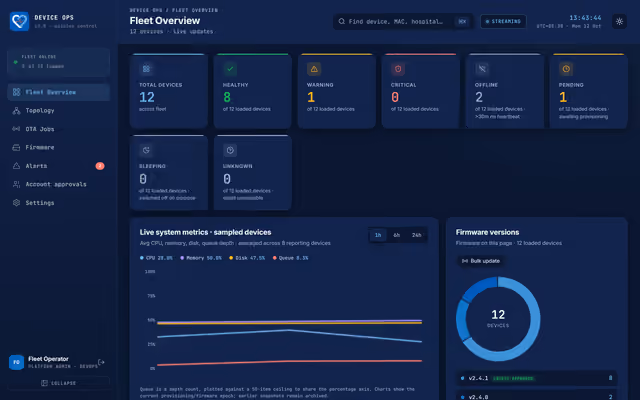The height and width of the screenshot is (400, 640).
Task: Click the Fleet Overview grid nav icon
Action: pos(16,92)
